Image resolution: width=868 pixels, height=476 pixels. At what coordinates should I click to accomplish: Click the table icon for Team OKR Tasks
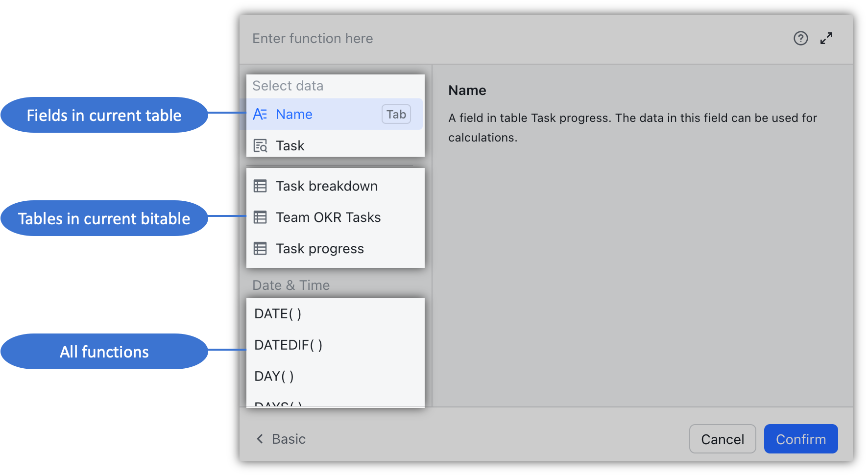tap(260, 217)
